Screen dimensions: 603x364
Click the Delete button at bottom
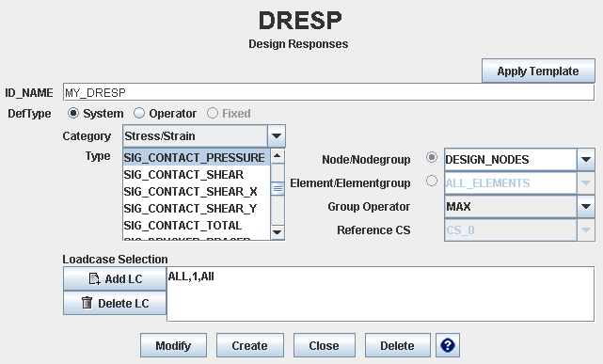(397, 345)
